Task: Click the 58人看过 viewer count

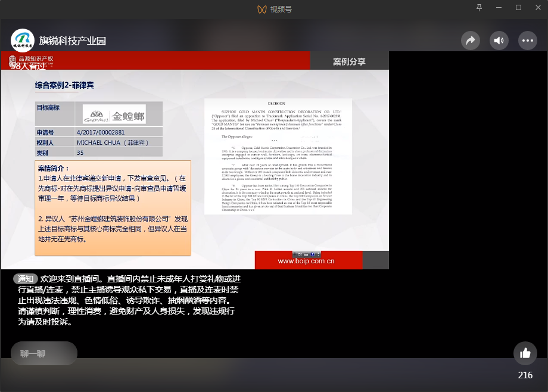Action: click(28, 66)
